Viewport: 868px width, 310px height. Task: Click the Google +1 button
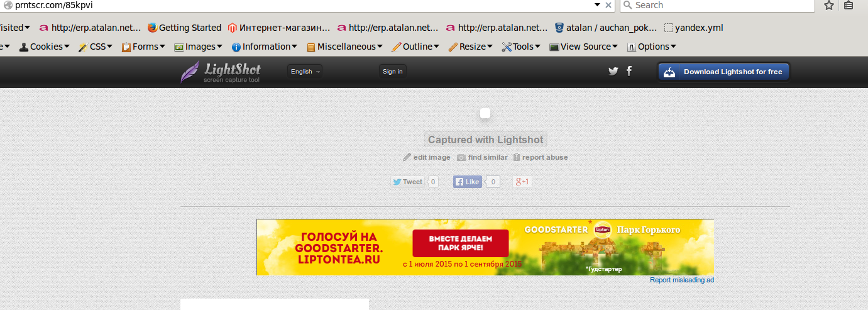tap(522, 182)
